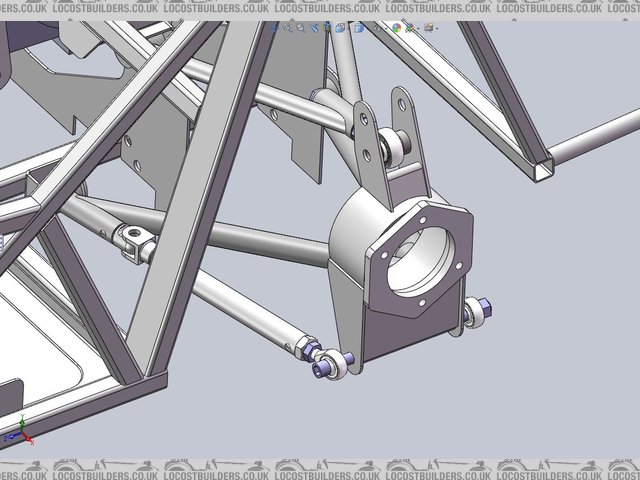Image resolution: width=640 pixels, height=480 pixels.
Task: Toggle the Section View tool
Action: click(328, 28)
